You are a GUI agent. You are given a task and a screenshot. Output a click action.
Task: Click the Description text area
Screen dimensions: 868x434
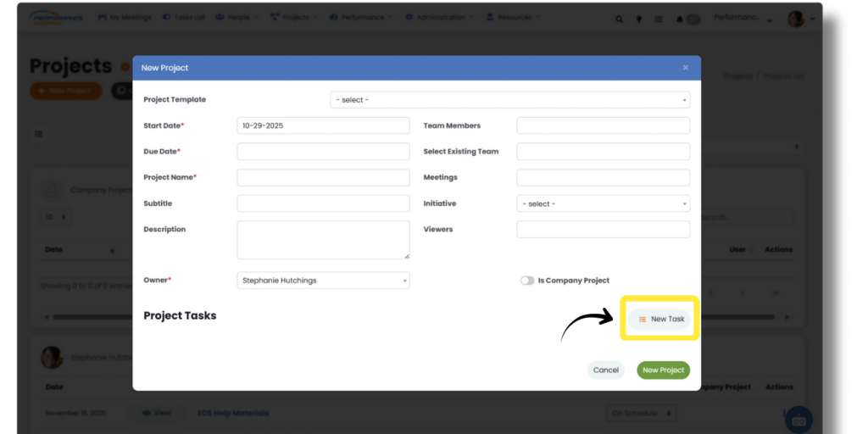coord(323,240)
